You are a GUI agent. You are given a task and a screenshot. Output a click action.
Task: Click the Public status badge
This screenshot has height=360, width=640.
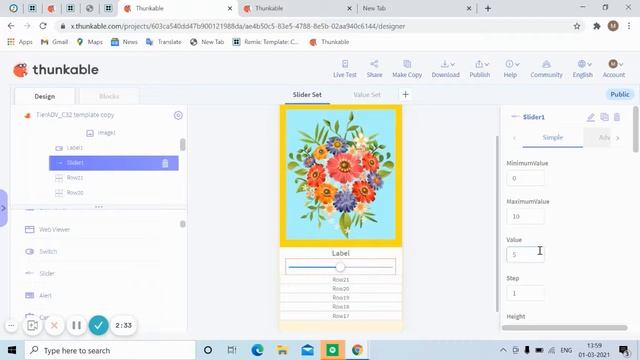(619, 94)
